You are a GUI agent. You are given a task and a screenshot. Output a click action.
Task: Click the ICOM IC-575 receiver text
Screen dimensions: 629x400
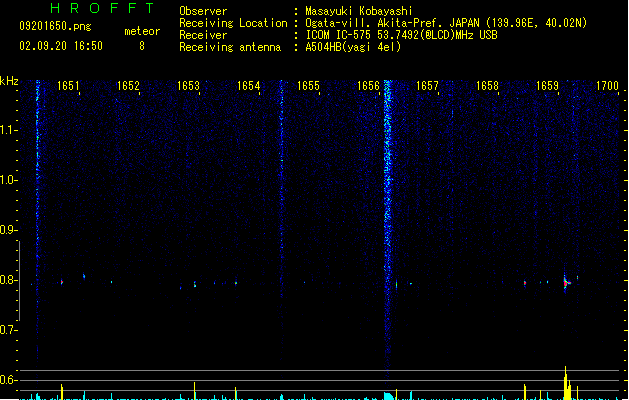[x=401, y=35]
